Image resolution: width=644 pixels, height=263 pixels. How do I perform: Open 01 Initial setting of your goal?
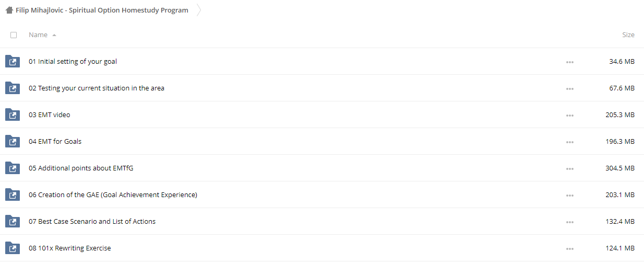[73, 61]
